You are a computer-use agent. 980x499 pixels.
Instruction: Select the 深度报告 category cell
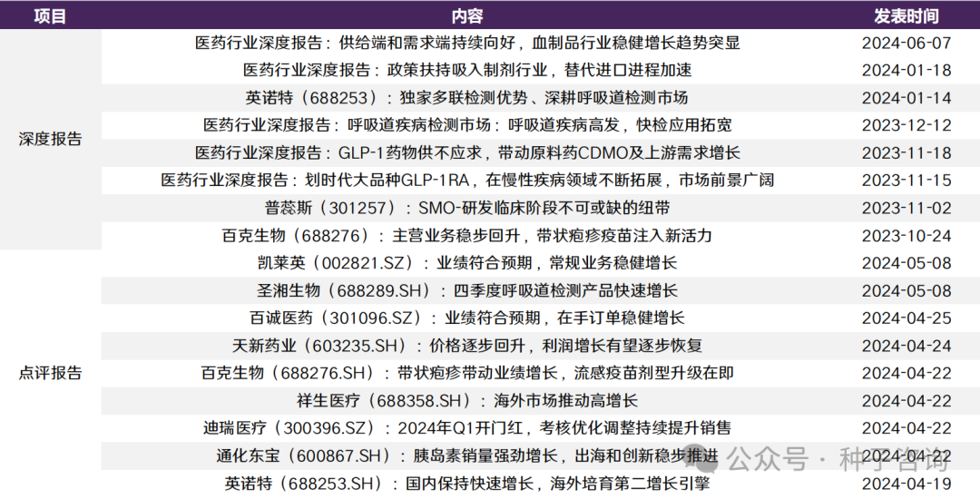tap(50, 139)
